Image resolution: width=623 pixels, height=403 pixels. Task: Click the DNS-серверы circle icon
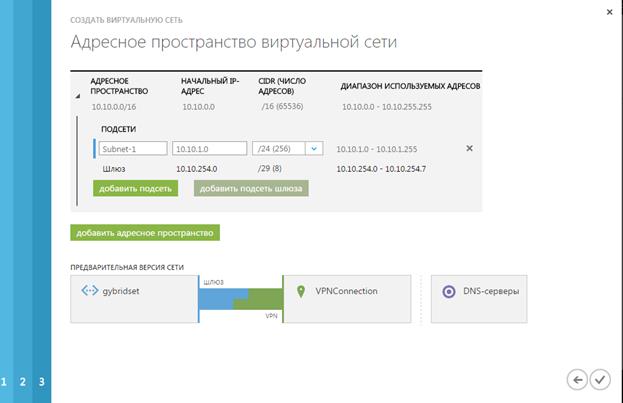pyautogui.click(x=449, y=292)
